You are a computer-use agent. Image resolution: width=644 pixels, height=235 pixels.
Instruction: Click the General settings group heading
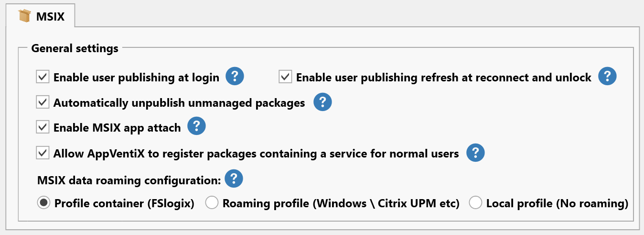(x=75, y=48)
